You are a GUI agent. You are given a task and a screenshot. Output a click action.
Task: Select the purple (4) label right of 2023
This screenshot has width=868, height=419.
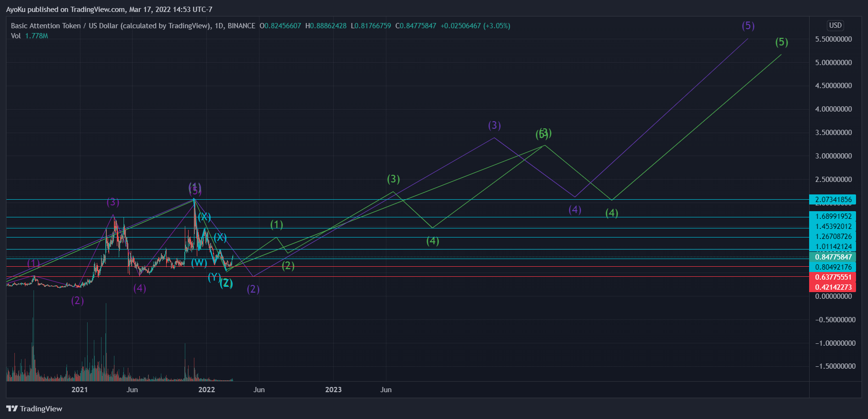click(x=575, y=210)
